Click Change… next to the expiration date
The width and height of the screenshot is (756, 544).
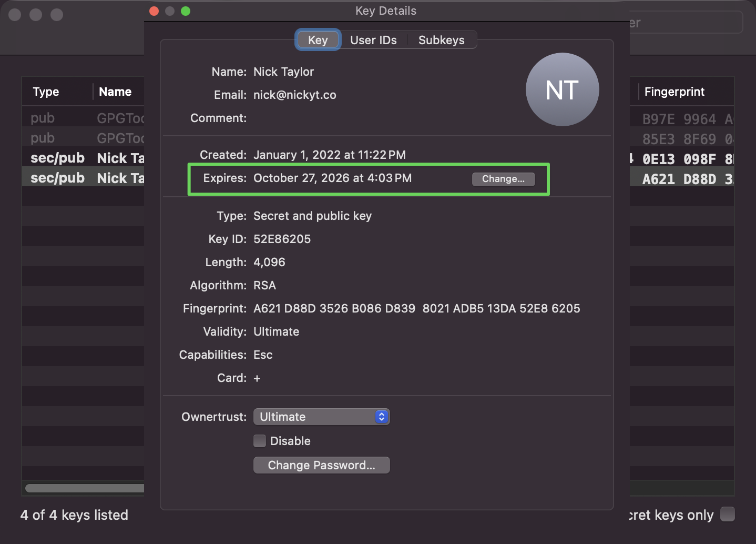[x=503, y=179]
